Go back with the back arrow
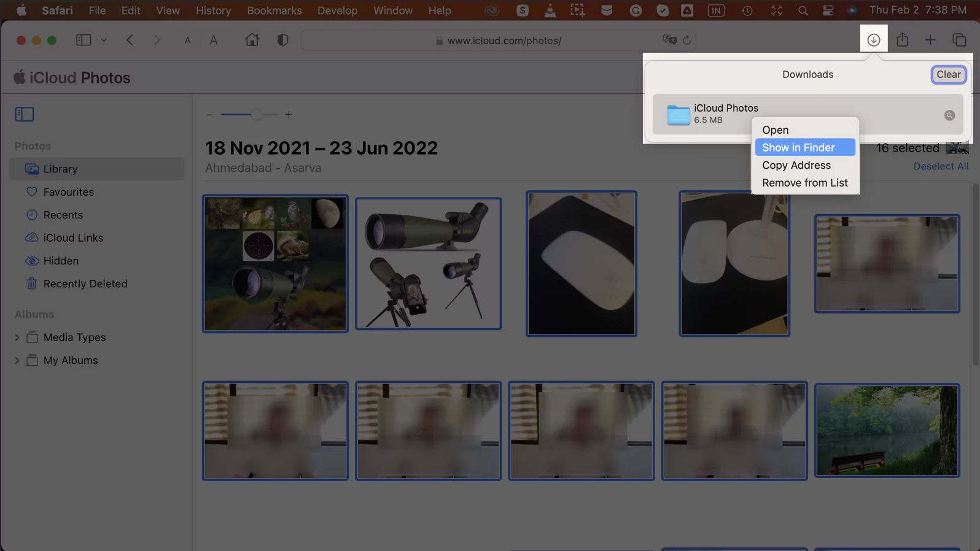 130,40
